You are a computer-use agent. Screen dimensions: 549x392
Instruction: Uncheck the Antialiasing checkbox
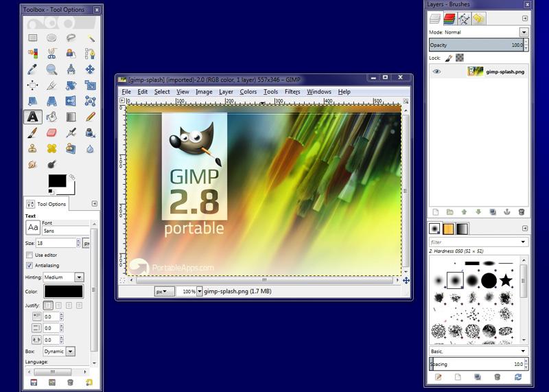pos(30,265)
